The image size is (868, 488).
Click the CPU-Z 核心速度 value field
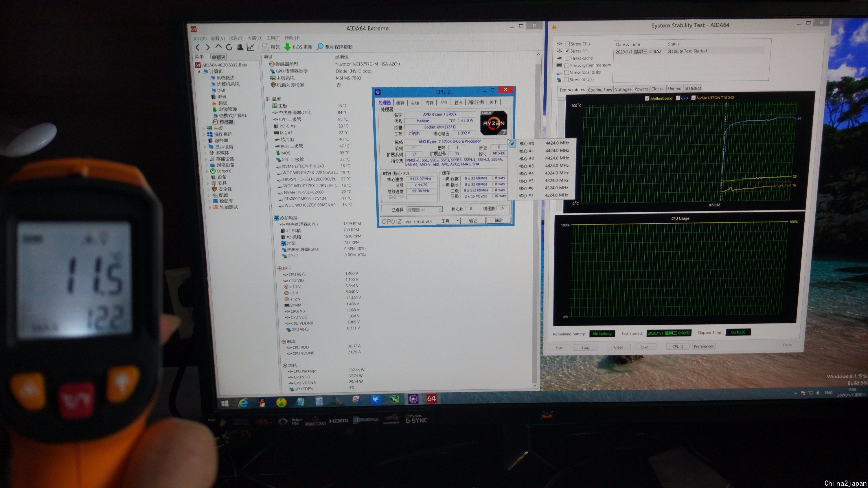click(x=421, y=179)
